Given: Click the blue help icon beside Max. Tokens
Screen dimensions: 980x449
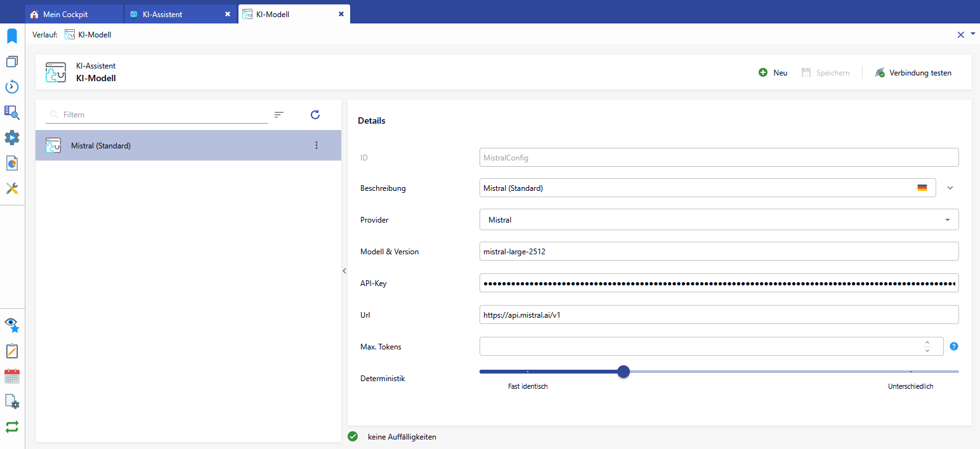Looking at the screenshot, I should [x=953, y=346].
